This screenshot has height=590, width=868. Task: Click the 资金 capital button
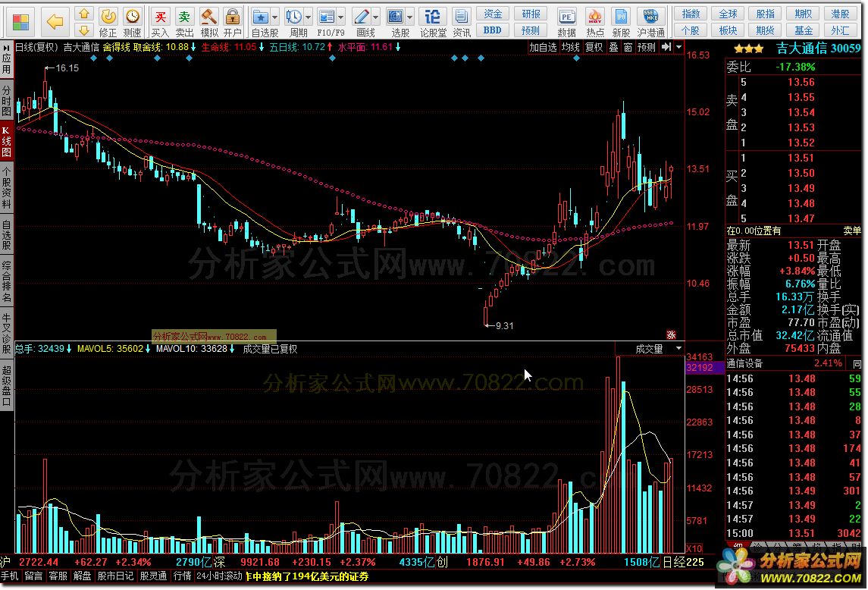[x=493, y=14]
